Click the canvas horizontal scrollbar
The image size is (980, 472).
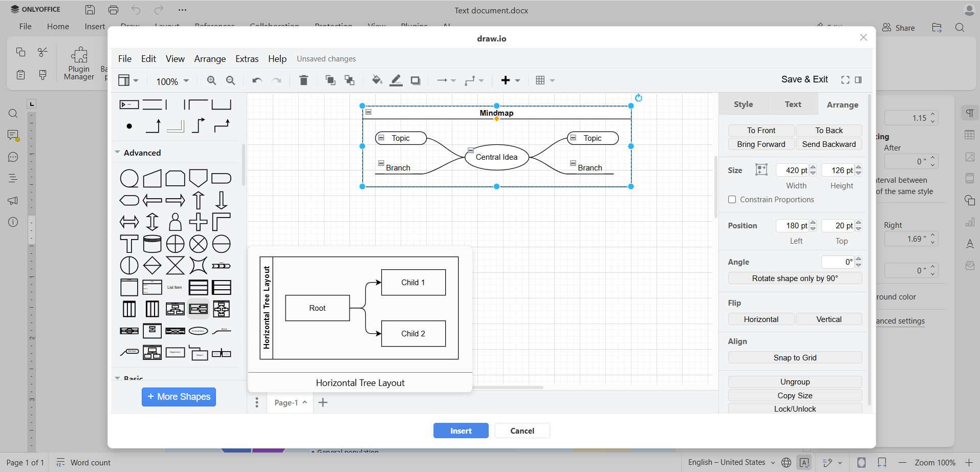point(508,388)
